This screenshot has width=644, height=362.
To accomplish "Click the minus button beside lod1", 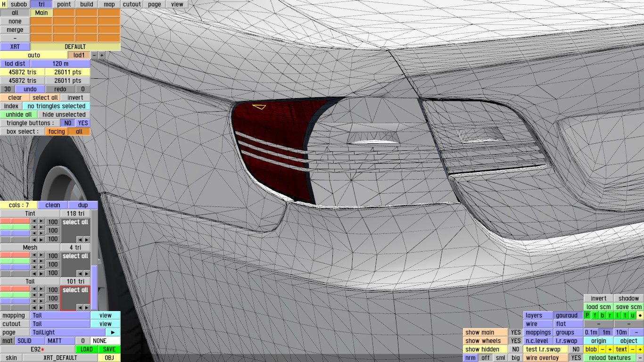I will [x=94, y=55].
